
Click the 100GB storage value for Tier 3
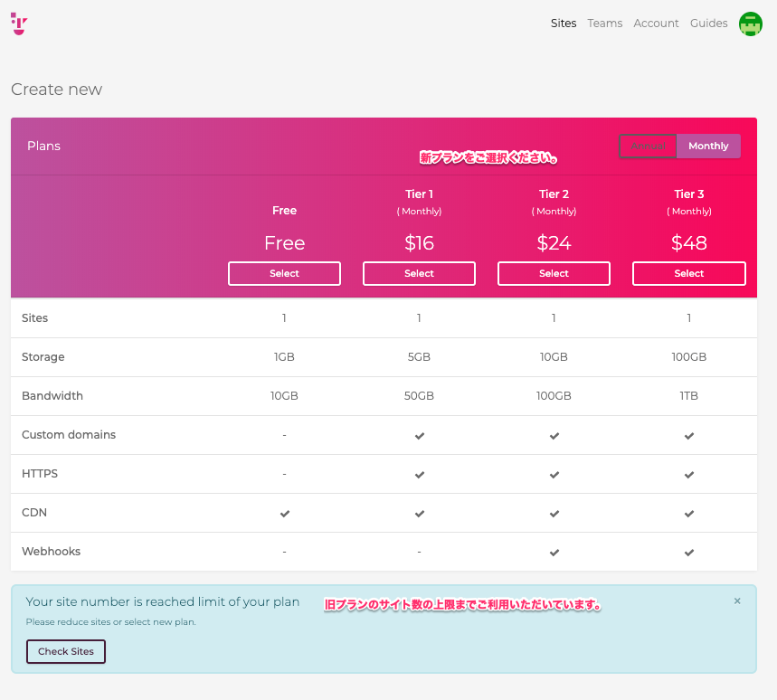coord(688,356)
